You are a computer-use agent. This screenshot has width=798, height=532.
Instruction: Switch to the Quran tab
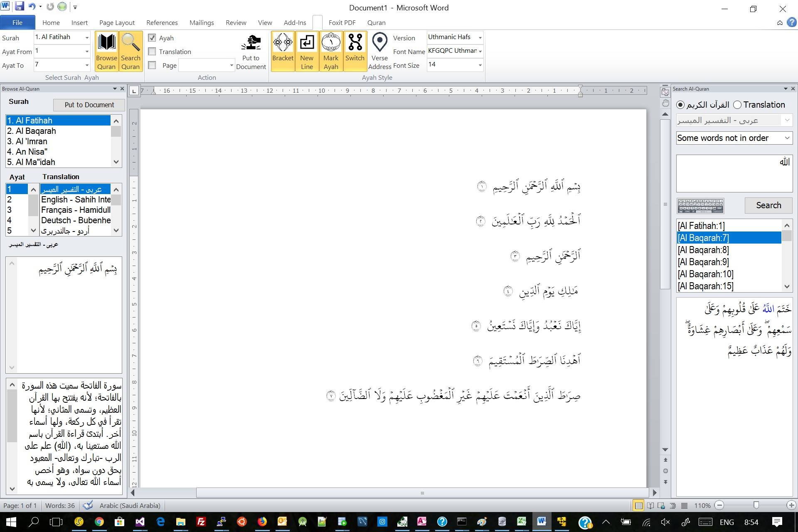click(377, 22)
